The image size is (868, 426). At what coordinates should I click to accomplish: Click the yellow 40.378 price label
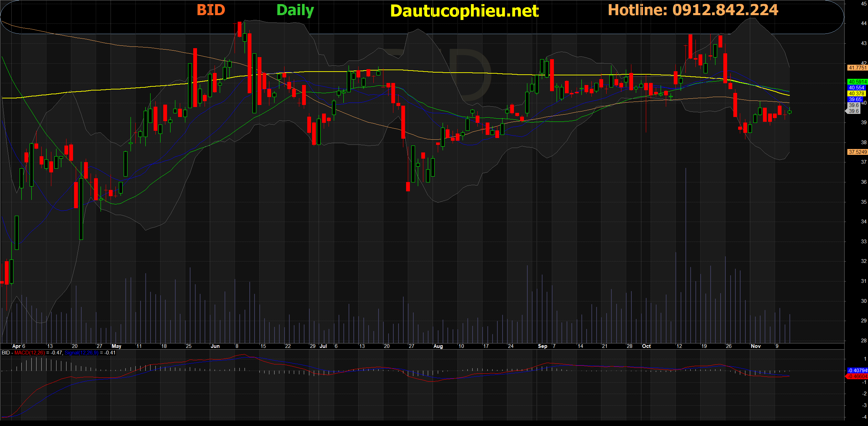(x=856, y=94)
